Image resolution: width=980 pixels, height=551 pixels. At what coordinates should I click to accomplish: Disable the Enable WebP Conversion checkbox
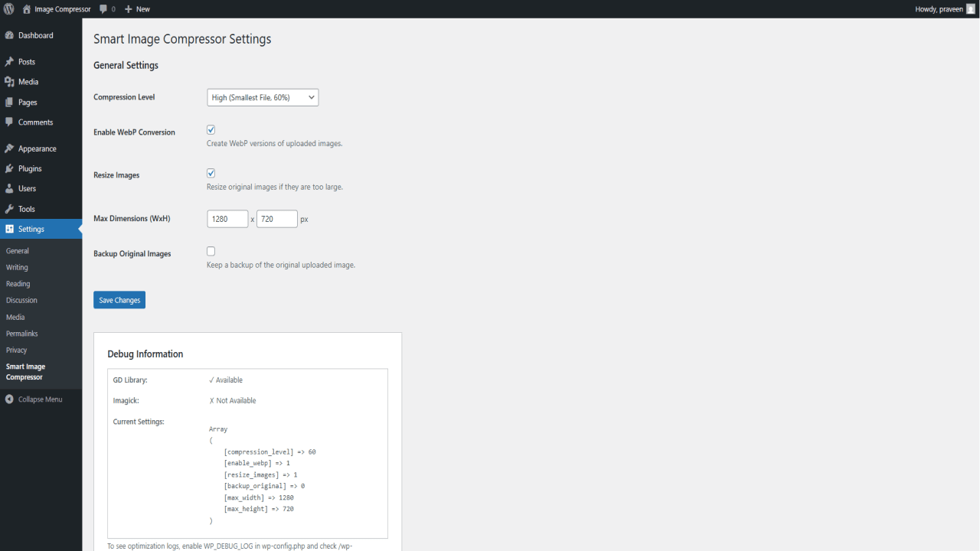(211, 130)
